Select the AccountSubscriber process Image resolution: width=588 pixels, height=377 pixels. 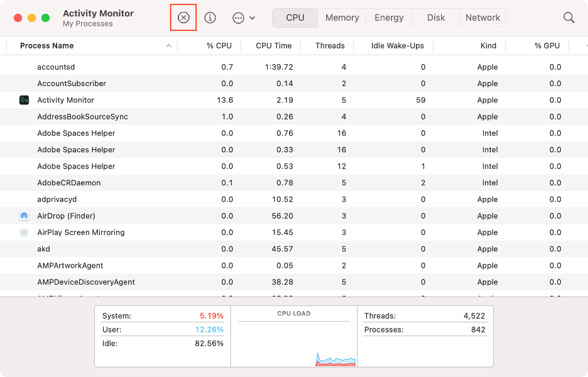[x=294, y=84]
